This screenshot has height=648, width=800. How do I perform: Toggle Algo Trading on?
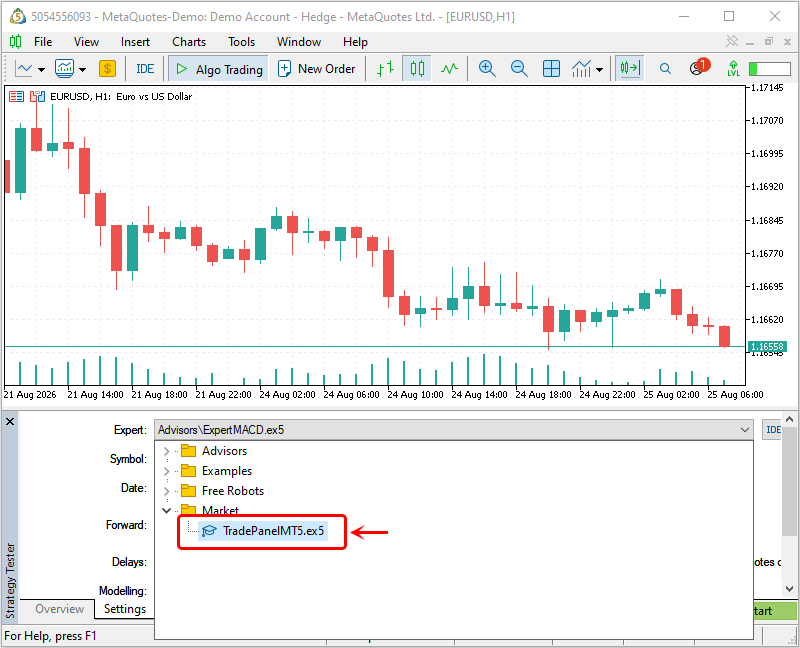pyautogui.click(x=219, y=69)
